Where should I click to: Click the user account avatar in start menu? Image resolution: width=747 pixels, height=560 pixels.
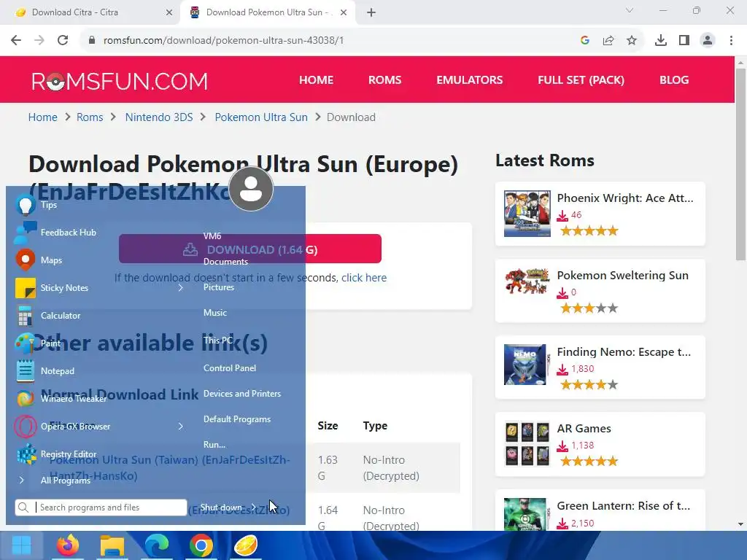[x=251, y=189]
